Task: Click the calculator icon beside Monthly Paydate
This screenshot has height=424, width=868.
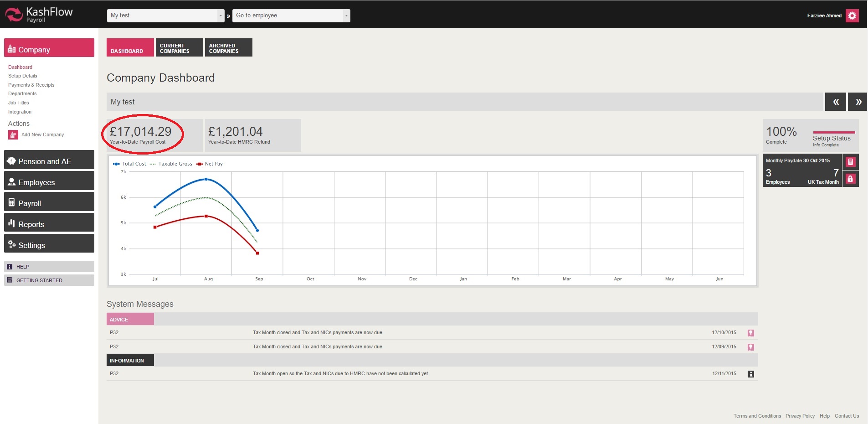Action: pyautogui.click(x=850, y=162)
